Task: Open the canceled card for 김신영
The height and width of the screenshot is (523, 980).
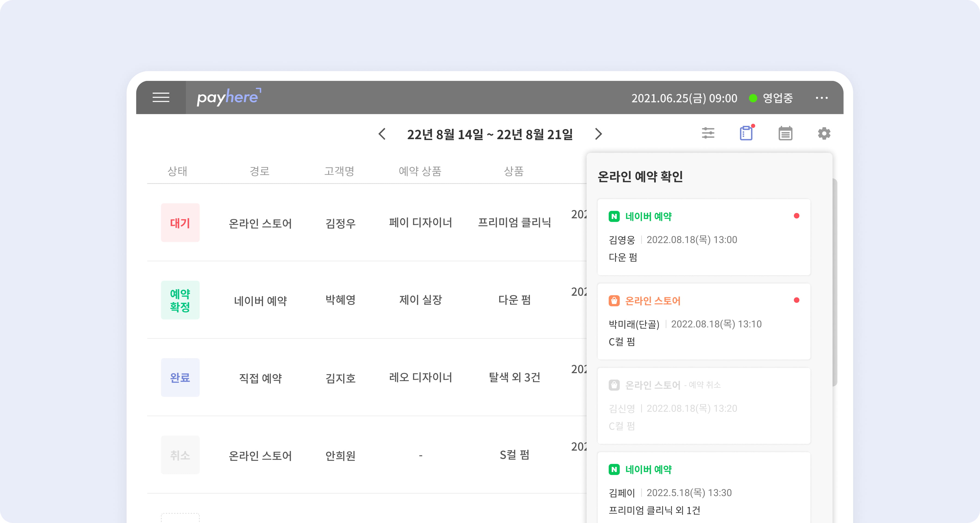Action: click(704, 406)
